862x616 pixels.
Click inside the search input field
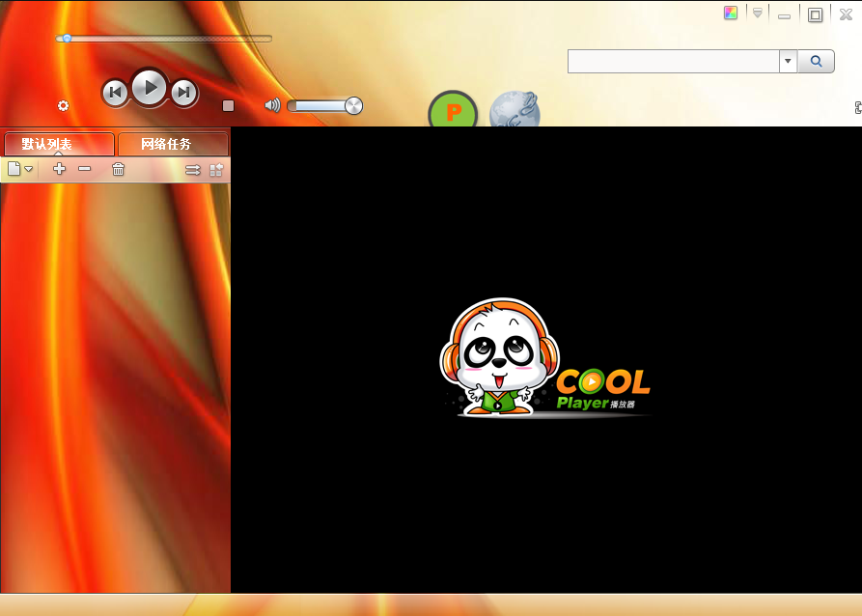pos(673,62)
